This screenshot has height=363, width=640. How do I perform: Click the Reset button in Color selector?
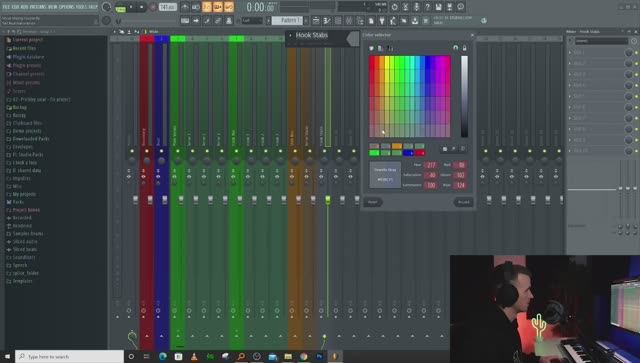coord(373,202)
